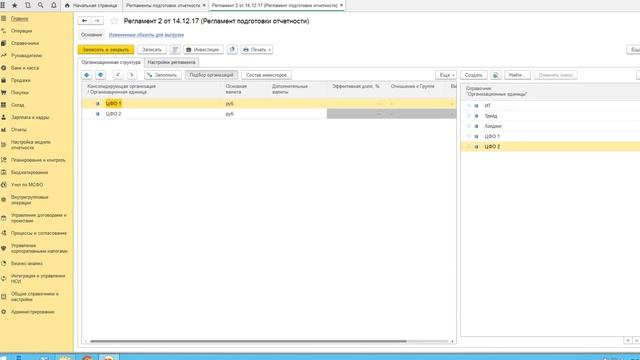
Task: Open Руководителю section in sidebar
Action: [26, 56]
